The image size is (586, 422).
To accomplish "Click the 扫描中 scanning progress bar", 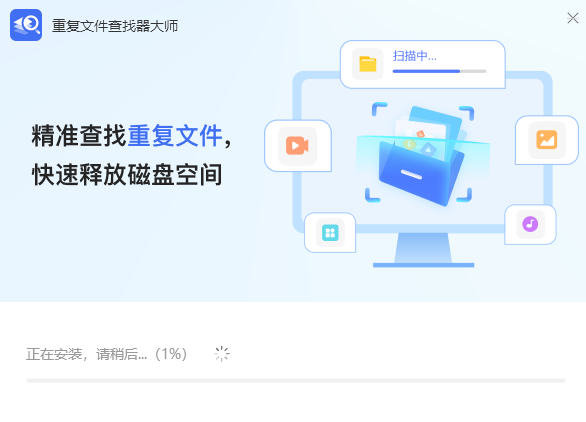I will (x=440, y=71).
